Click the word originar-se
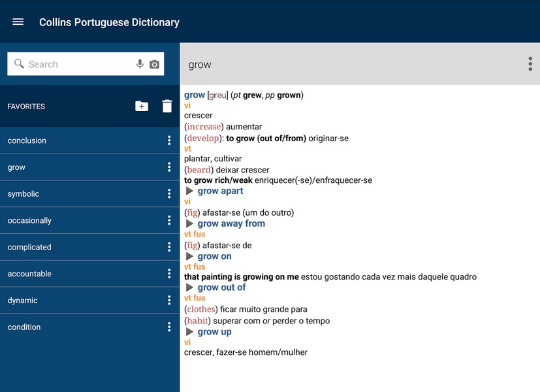Image resolution: width=540 pixels, height=392 pixels. click(328, 139)
